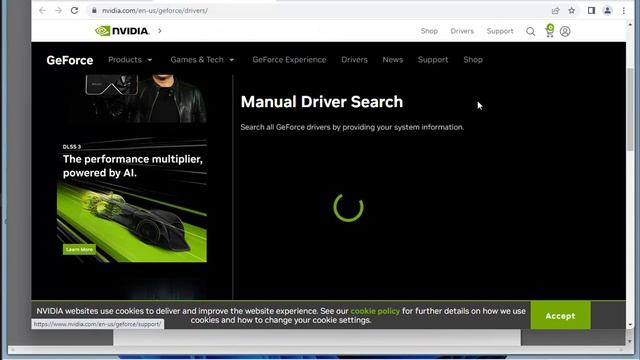
Task: Click the page vertical scrollbar thumb
Action: (631, 109)
